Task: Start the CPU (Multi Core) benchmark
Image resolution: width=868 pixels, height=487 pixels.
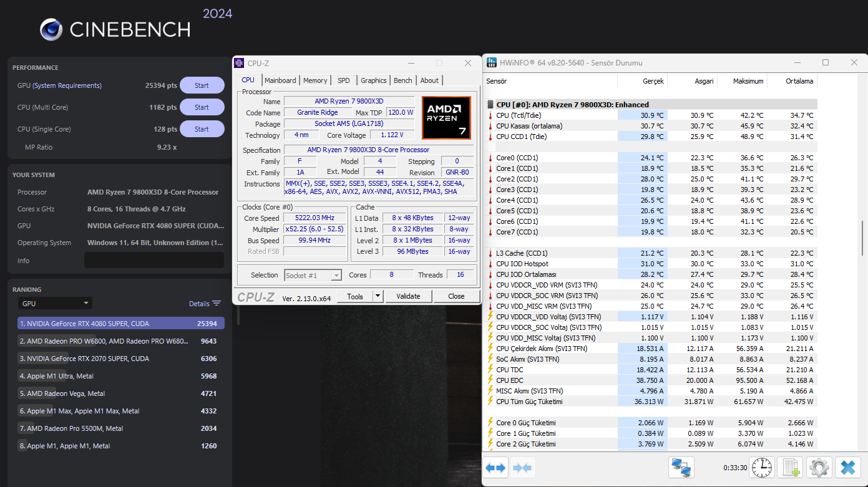Action: coord(202,107)
